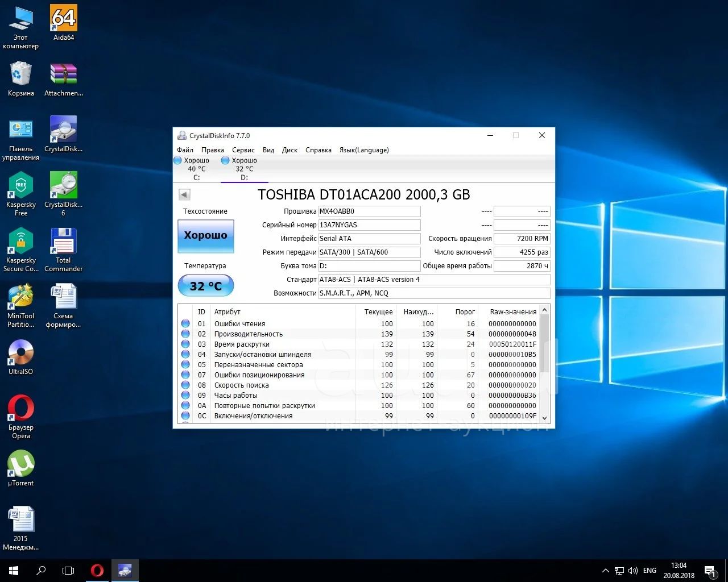Click the Атрибут column header
Image resolution: width=728 pixels, height=582 pixels.
[283, 312]
